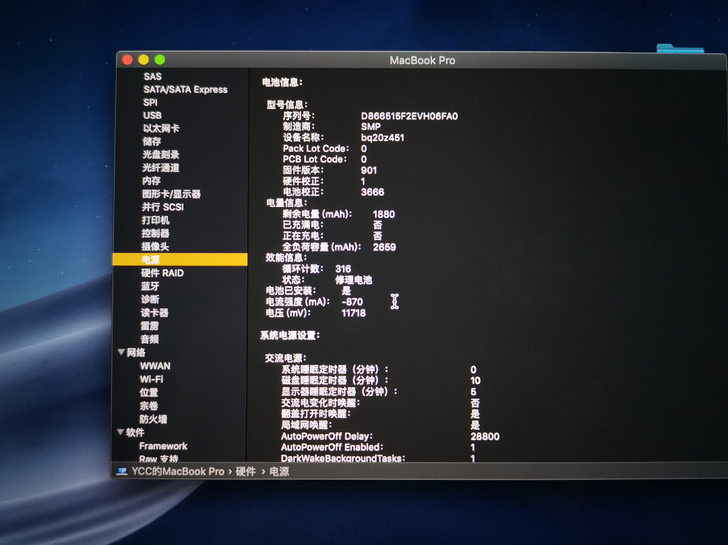The width and height of the screenshot is (728, 545).
Task: Click AutoPowerOff Delay value 28800
Action: (x=485, y=436)
